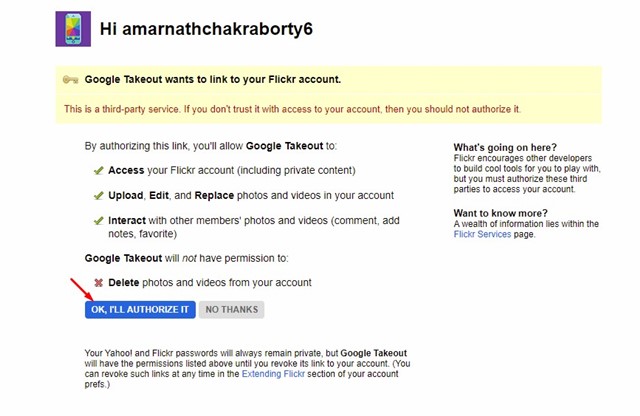Click the red arrow annotation
Viewport: 640px width, 416px height.
click(82, 289)
